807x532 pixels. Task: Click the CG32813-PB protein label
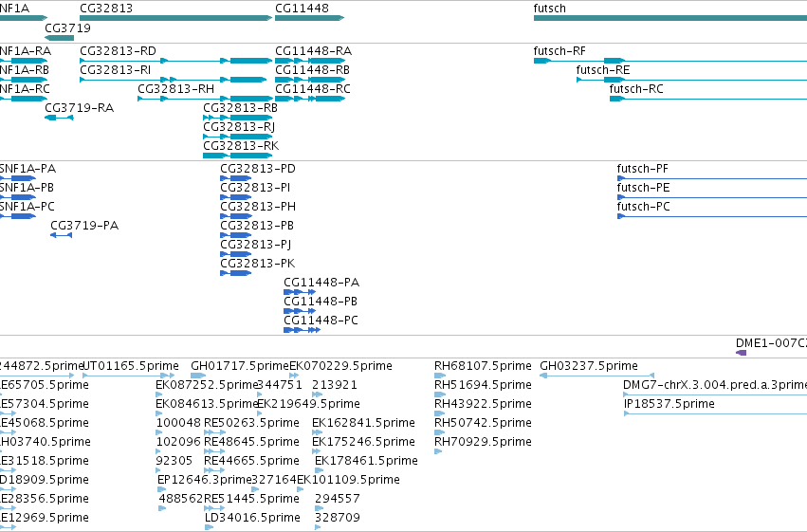pyautogui.click(x=257, y=226)
